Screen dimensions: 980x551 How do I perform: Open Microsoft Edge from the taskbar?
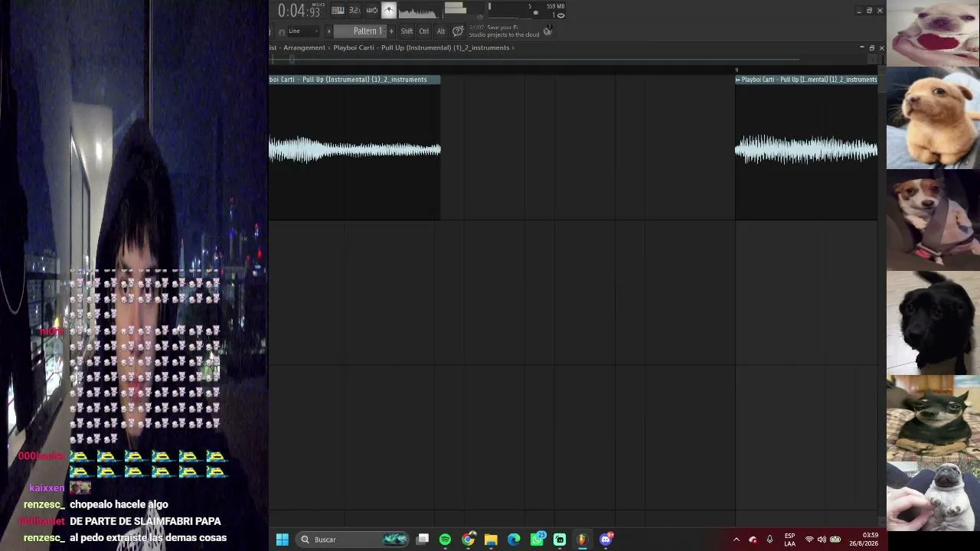click(x=514, y=540)
